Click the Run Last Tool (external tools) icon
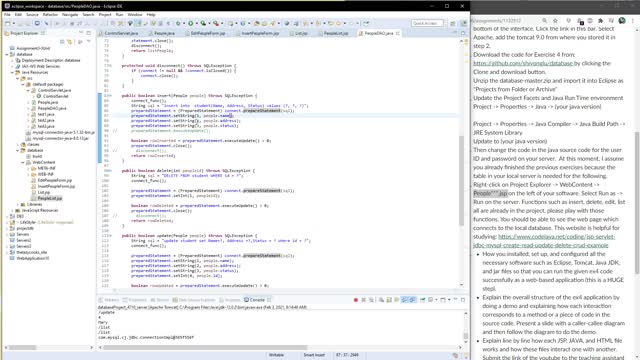The height and width of the screenshot is (360, 640). [216, 24]
